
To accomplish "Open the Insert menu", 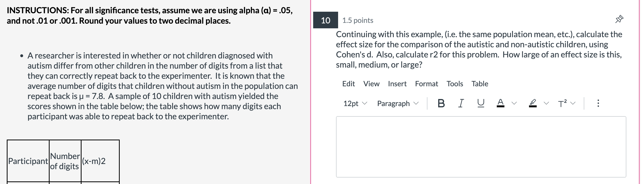I will pos(397,84).
